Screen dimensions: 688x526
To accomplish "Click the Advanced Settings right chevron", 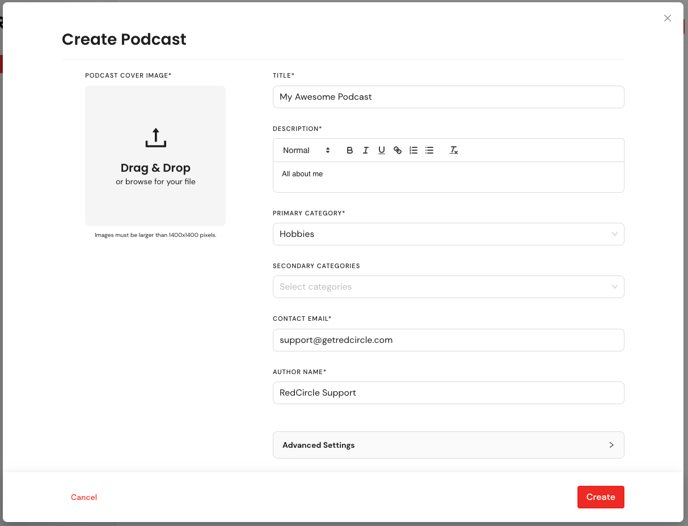I will [611, 445].
